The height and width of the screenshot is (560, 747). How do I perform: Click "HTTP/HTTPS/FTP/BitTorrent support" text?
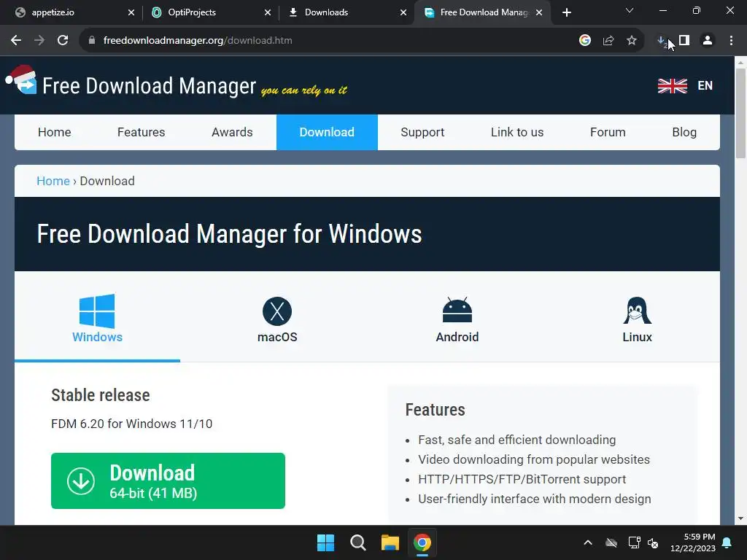pos(522,479)
